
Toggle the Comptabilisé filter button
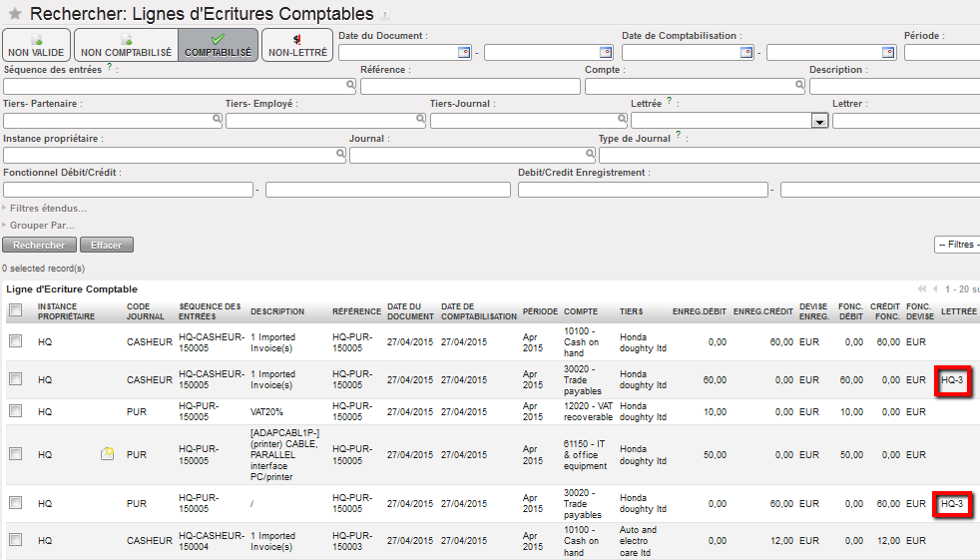(218, 45)
